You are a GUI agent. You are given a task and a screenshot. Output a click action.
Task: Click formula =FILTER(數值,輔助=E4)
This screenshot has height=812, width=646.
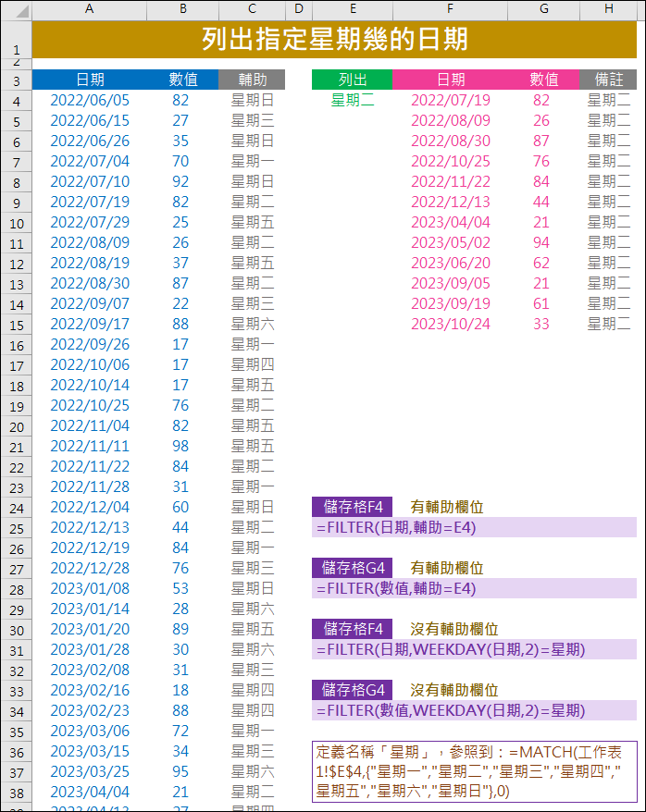[x=474, y=588]
